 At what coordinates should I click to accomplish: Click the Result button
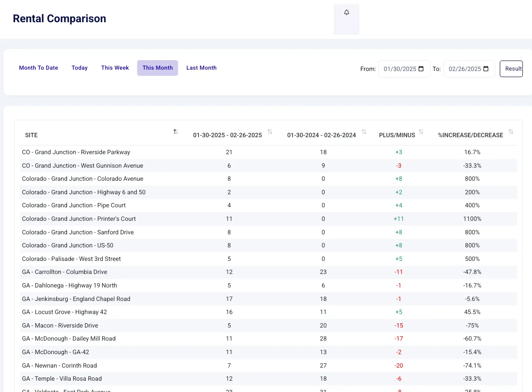click(x=512, y=69)
